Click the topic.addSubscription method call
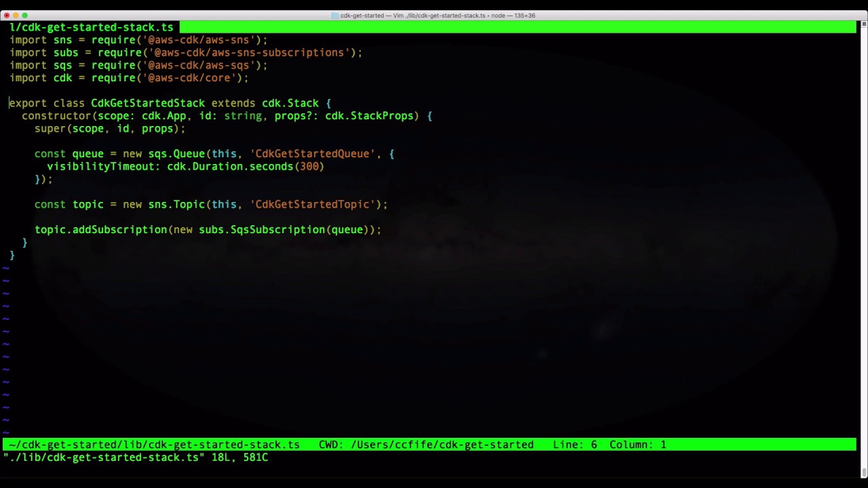The width and height of the screenshot is (868, 488). (x=100, y=229)
